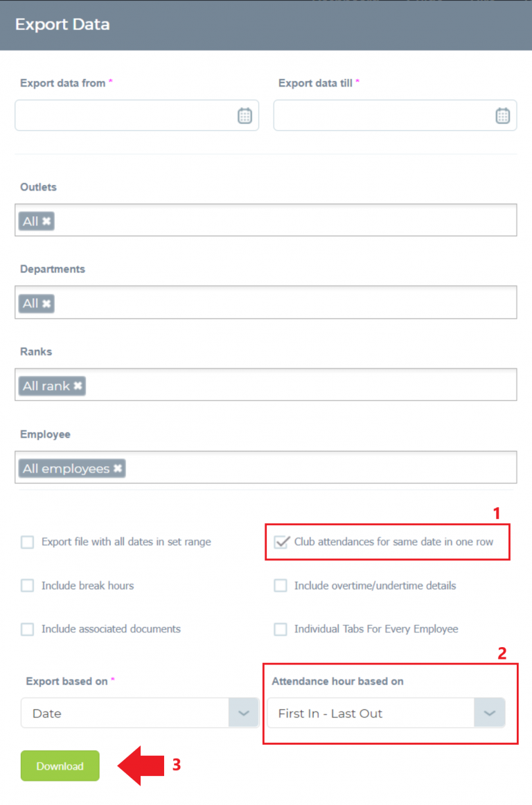This screenshot has width=532, height=805.
Task: Remove the All tag from Outlets
Action: pos(46,221)
